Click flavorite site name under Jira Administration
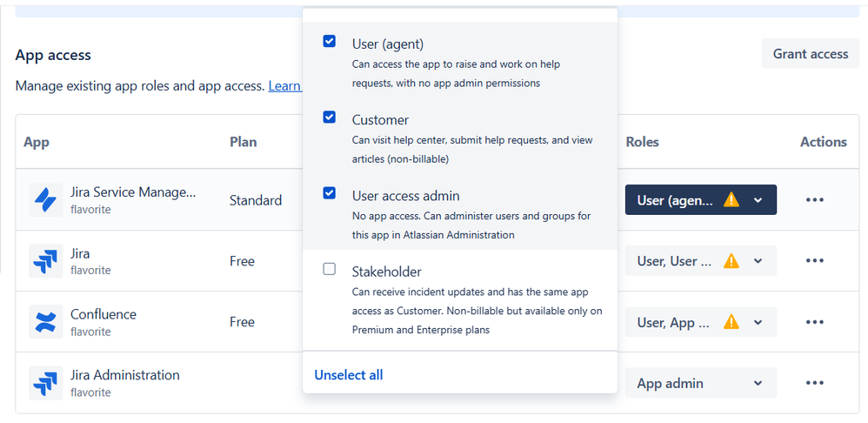 [90, 393]
